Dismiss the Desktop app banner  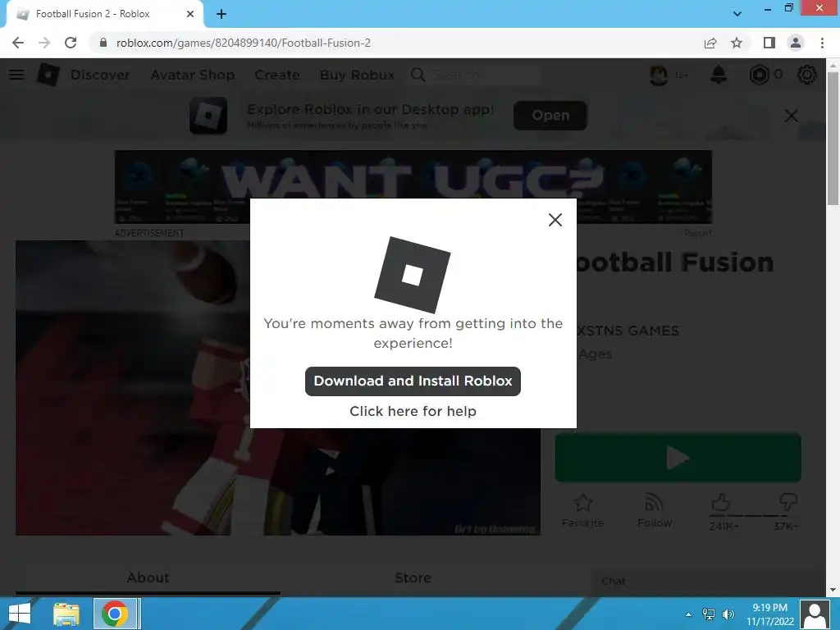(x=792, y=115)
